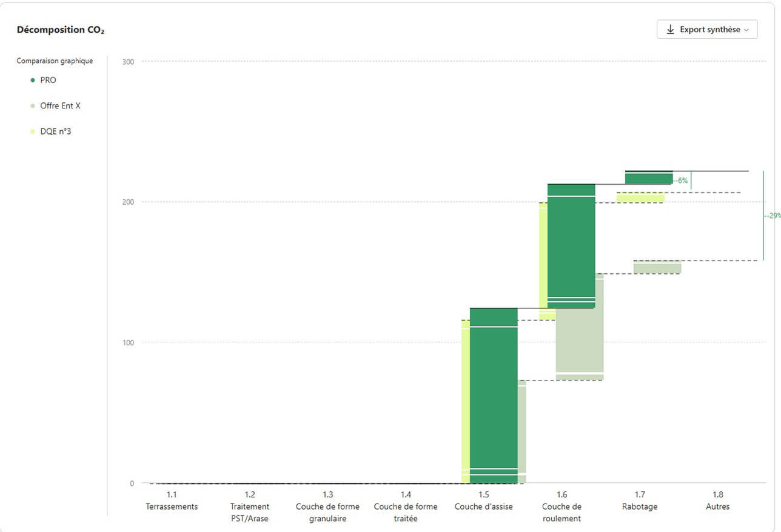Screen dimensions: 781x532
Task: Expand the Export synthèse dropdown chevron
Action: 746,30
